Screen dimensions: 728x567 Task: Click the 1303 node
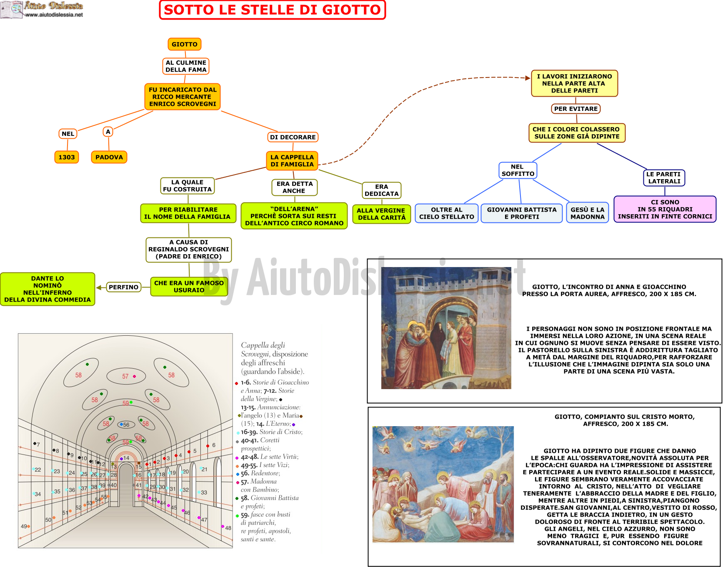67,157
